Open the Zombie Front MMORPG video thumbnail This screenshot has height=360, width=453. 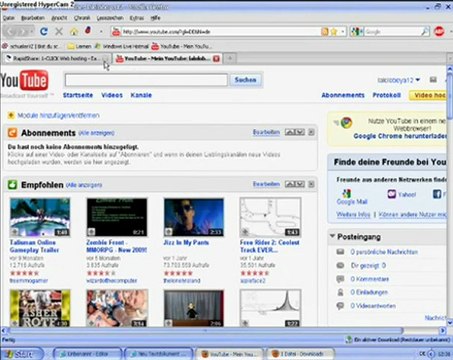(x=117, y=217)
